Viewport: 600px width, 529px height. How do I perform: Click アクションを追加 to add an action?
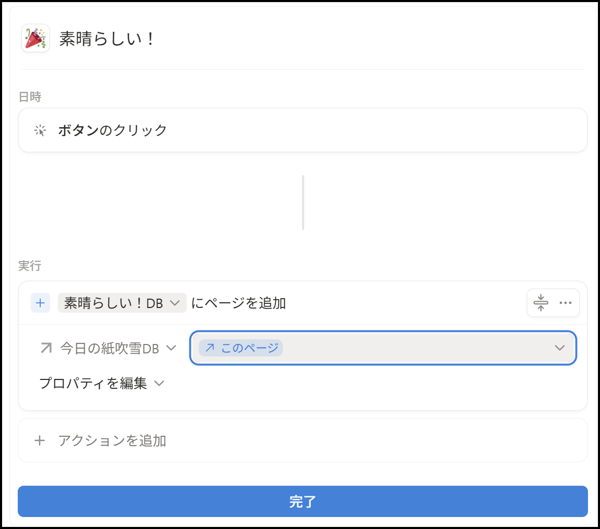(112, 440)
